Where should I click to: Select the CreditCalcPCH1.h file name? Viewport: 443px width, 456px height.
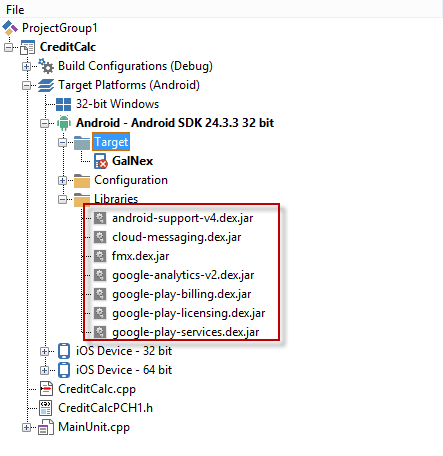click(105, 408)
